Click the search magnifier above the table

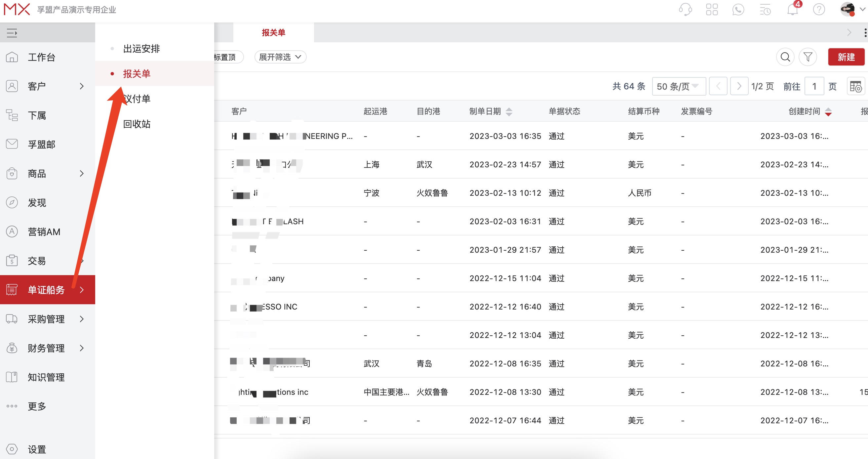[785, 57]
